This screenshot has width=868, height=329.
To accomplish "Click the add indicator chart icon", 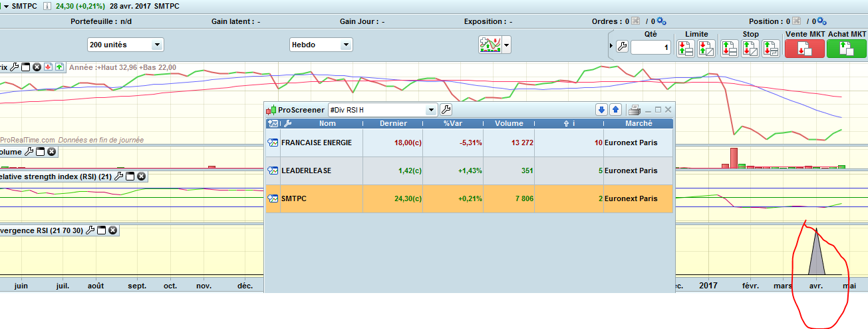I will [x=490, y=45].
